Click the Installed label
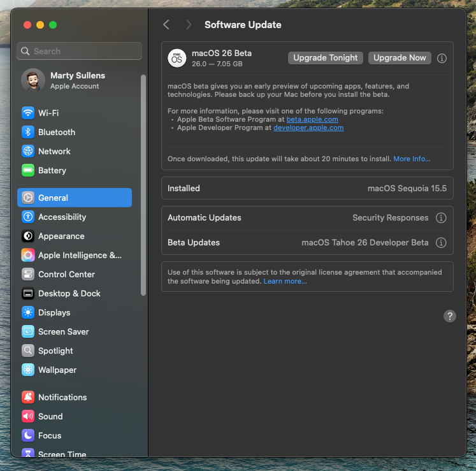 (x=184, y=188)
